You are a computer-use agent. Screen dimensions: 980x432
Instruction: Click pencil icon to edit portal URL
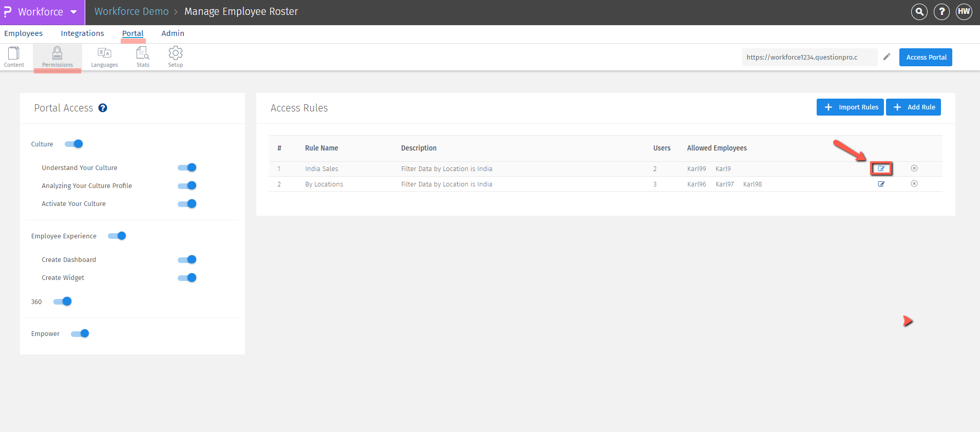tap(887, 57)
